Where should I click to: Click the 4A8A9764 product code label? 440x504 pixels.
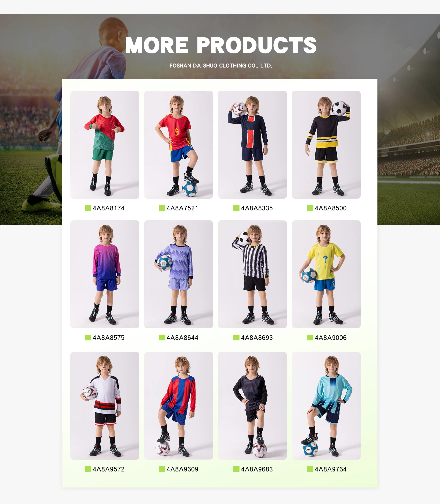[331, 469]
